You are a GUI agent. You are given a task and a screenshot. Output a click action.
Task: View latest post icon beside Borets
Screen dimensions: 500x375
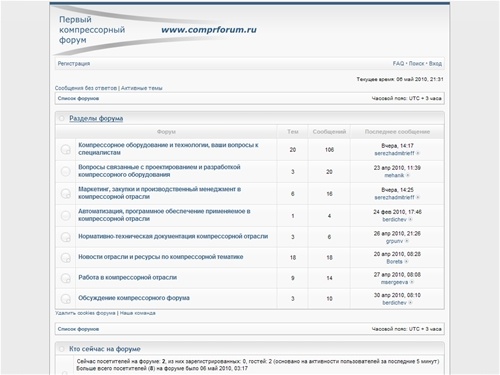406,262
